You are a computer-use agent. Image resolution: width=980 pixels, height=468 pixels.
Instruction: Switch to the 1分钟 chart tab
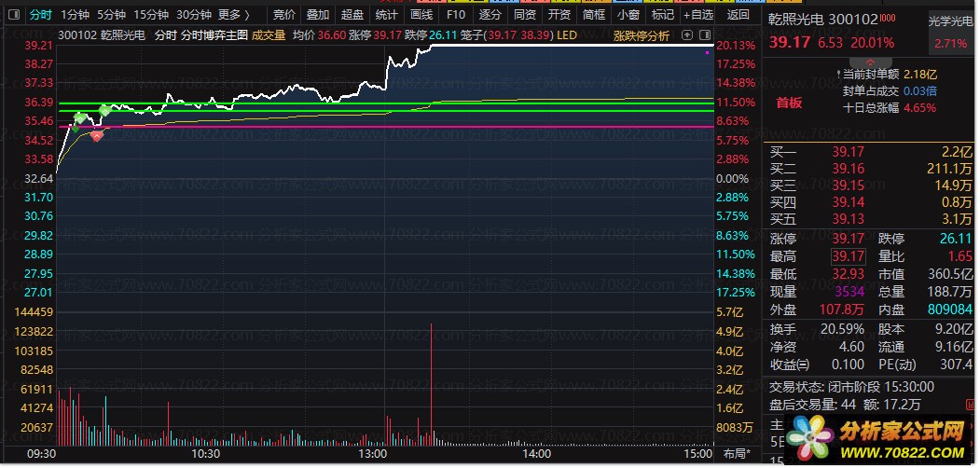75,14
